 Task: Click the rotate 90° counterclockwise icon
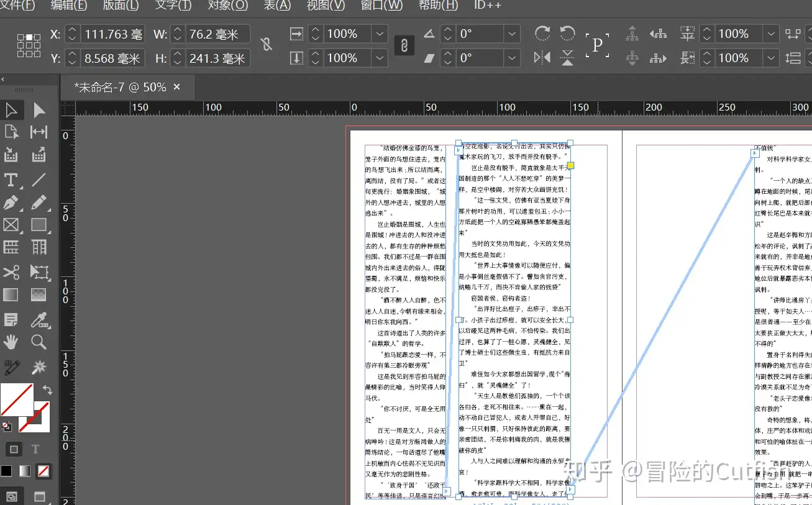tap(567, 34)
